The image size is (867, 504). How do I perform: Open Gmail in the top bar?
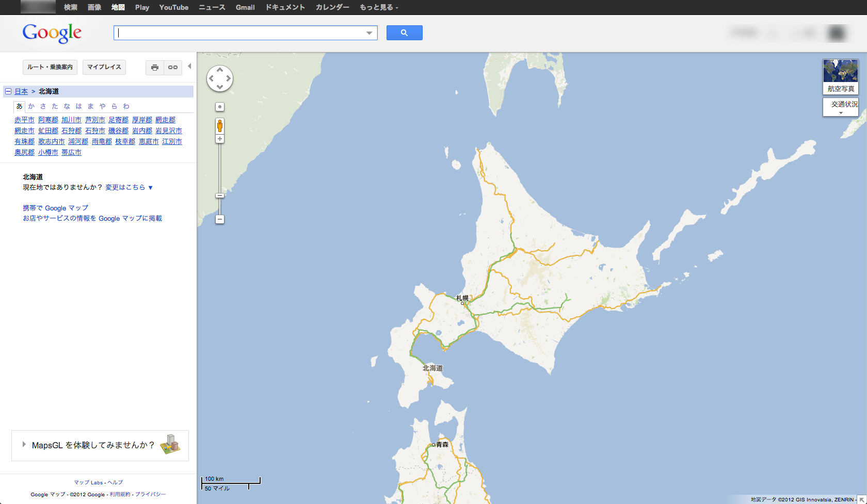(245, 7)
